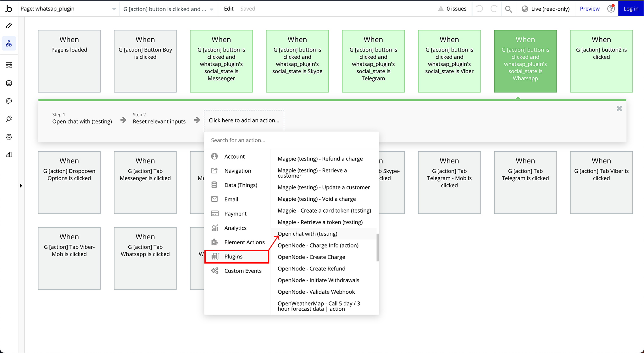Screen dimensions: 644x353
Task: Choose 'Open chat with (testing)' action
Action: (307, 234)
